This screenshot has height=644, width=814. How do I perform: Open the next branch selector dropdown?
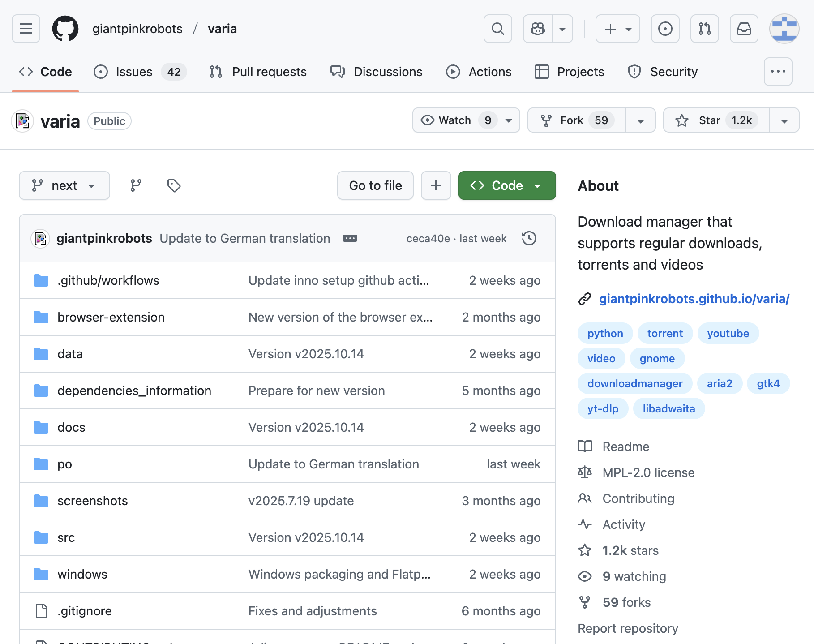click(x=64, y=185)
